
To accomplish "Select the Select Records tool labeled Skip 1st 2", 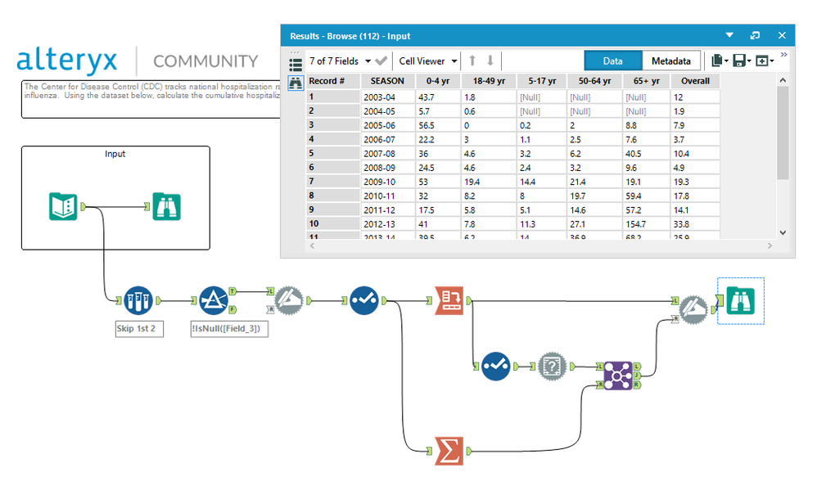I will pyautogui.click(x=138, y=300).
